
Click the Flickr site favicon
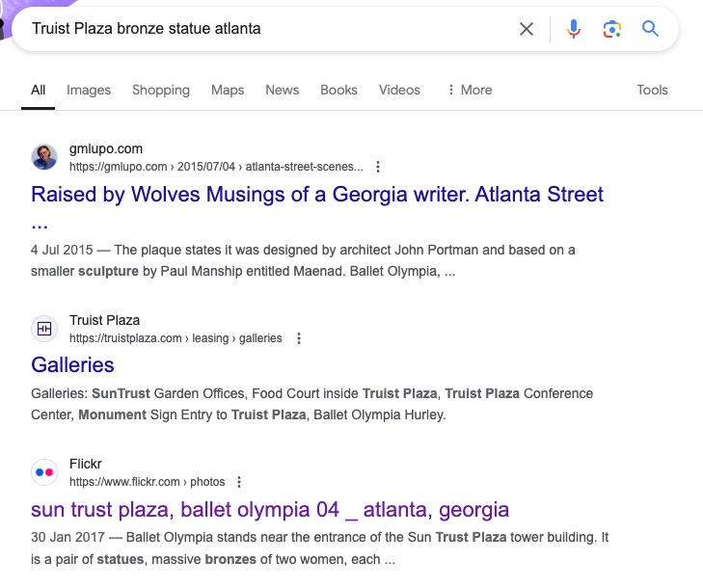pyautogui.click(x=44, y=472)
